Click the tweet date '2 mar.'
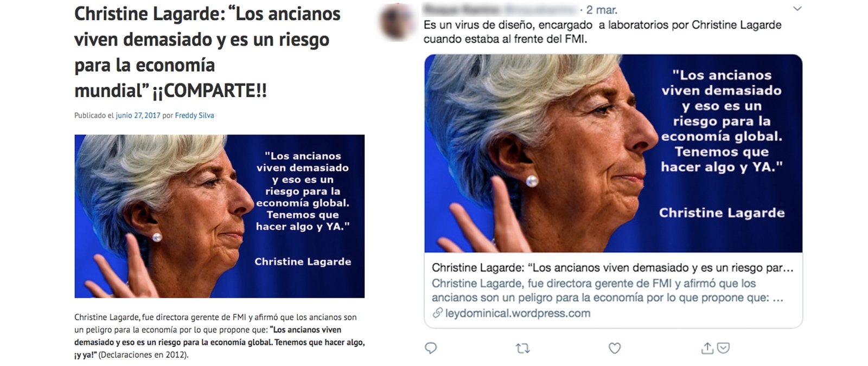The width and height of the screenshot is (868, 366). [602, 10]
